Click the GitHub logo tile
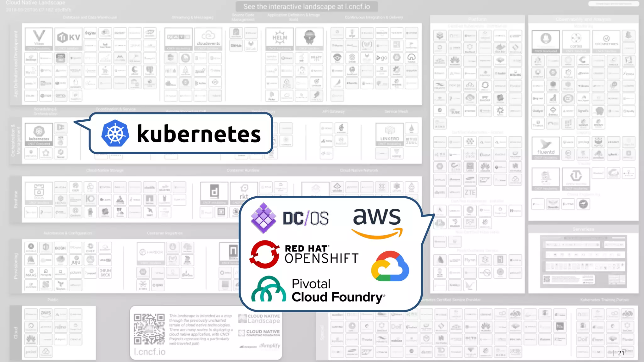Image resolution: width=644 pixels, height=362 pixels. pyautogui.click(x=236, y=45)
